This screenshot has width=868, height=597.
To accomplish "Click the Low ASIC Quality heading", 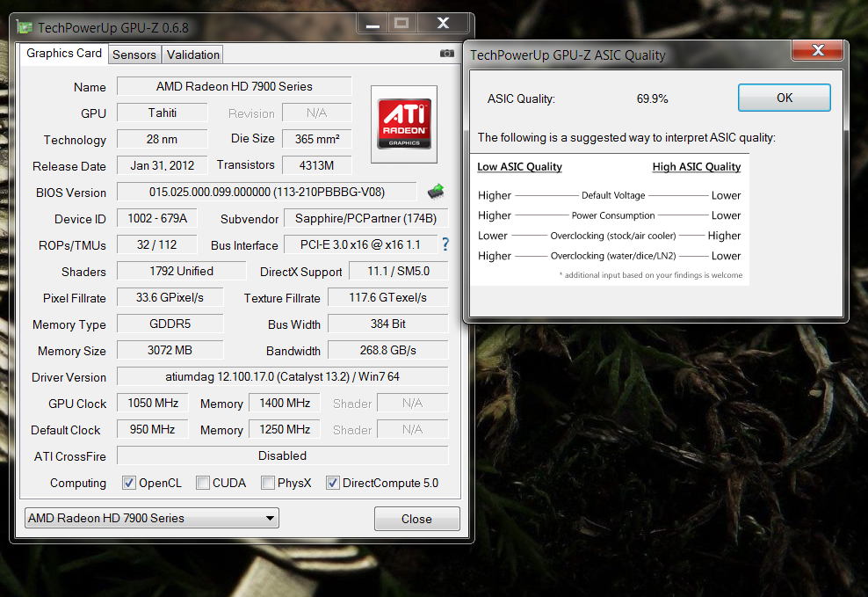I will 519,167.
